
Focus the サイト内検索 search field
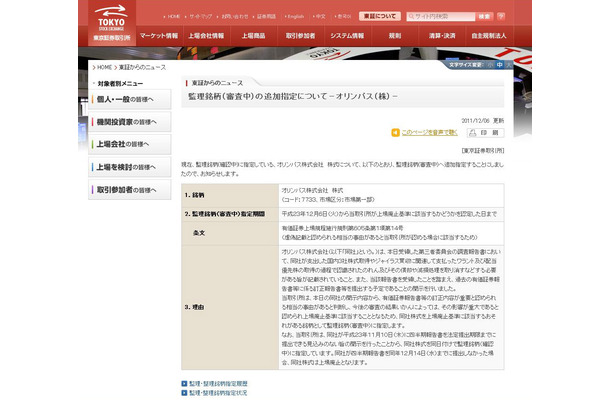point(441,16)
